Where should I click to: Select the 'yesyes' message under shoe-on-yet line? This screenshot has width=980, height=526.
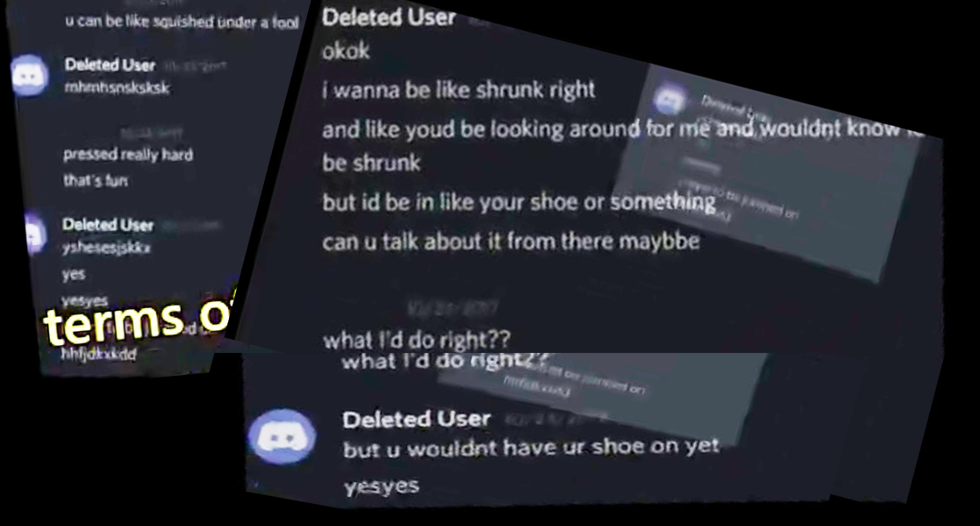tap(382, 486)
